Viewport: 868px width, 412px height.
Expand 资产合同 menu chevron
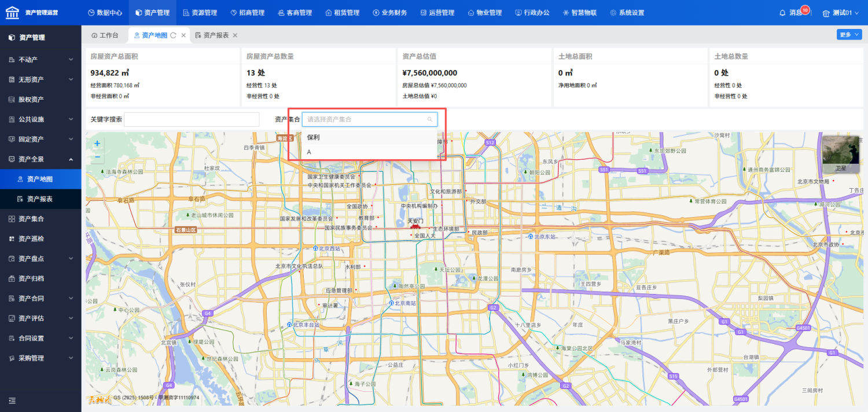tap(71, 299)
